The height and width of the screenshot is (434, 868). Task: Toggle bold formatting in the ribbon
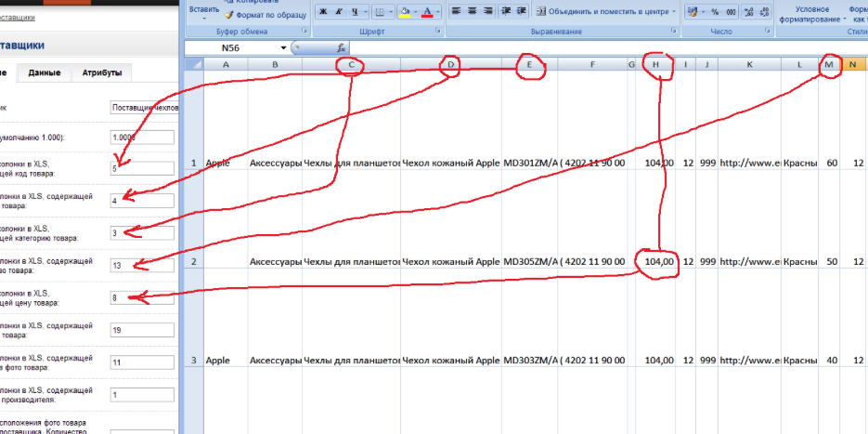324,12
